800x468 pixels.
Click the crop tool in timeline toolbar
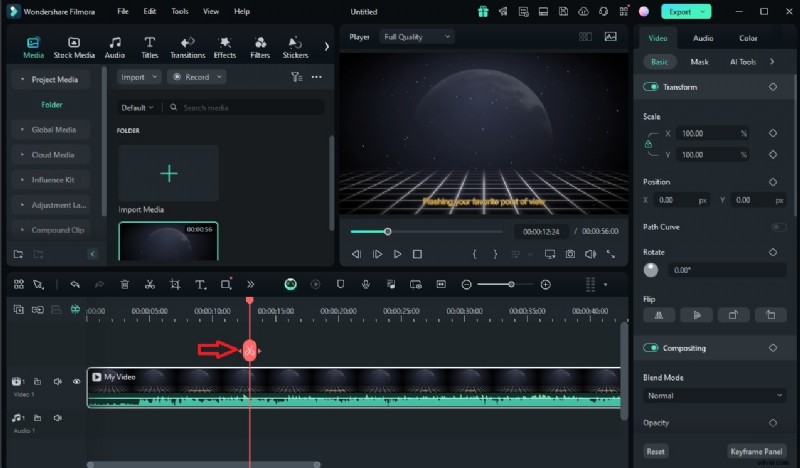tap(175, 285)
